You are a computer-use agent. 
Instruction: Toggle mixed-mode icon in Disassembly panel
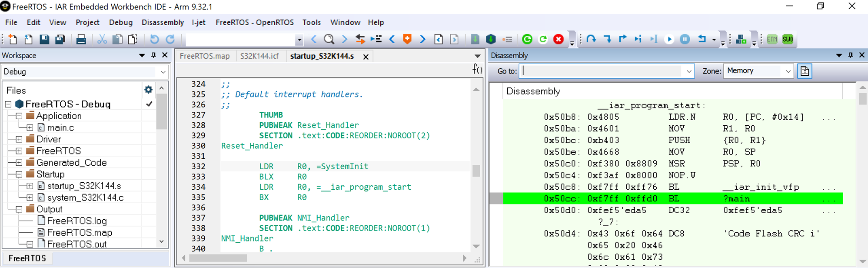coord(805,71)
